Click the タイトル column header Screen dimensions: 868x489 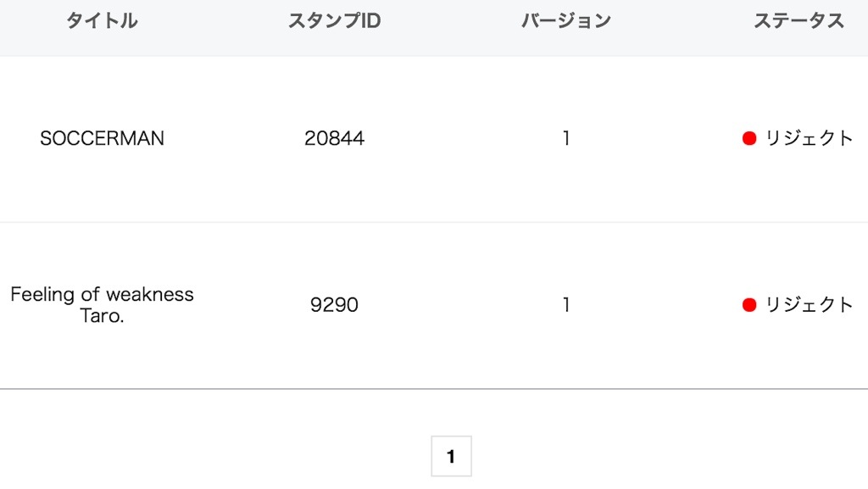102,21
